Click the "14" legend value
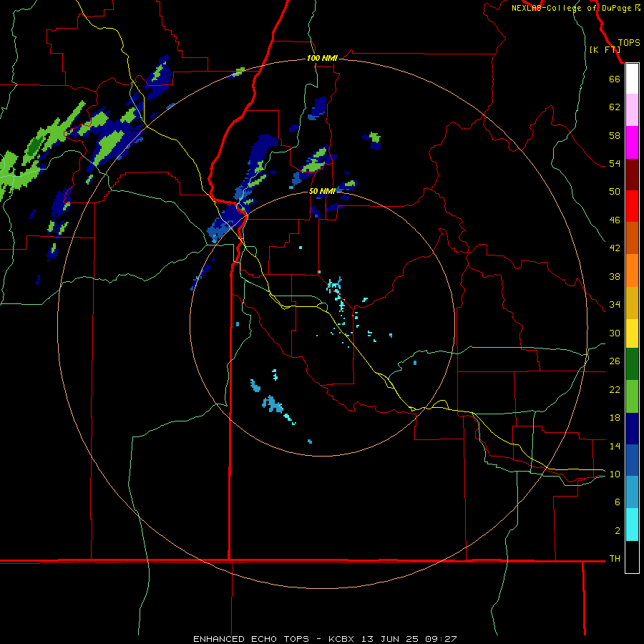 coord(615,447)
